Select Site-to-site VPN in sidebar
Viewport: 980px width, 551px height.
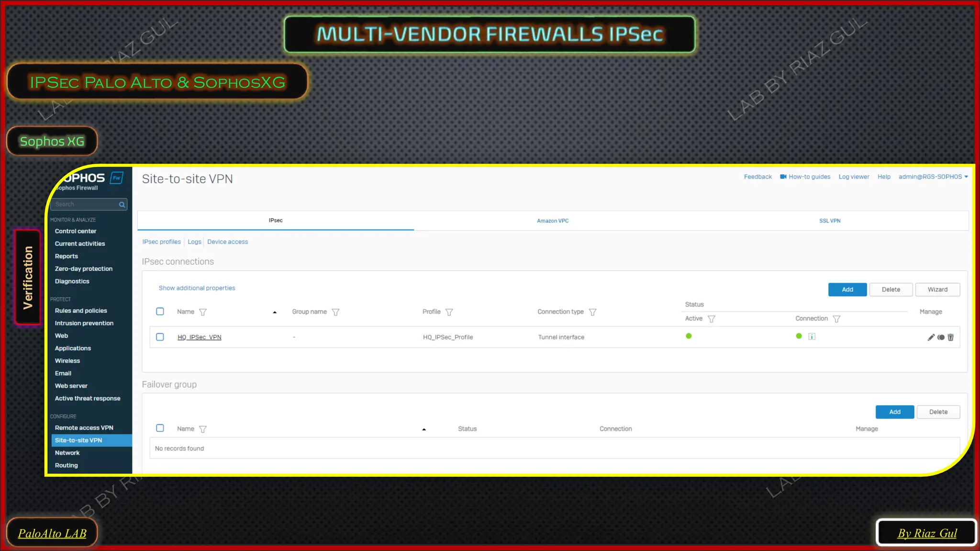91,441
